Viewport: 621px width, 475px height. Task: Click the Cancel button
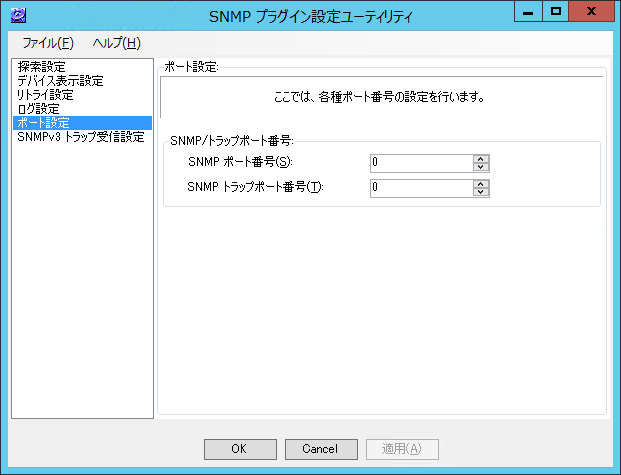click(321, 449)
